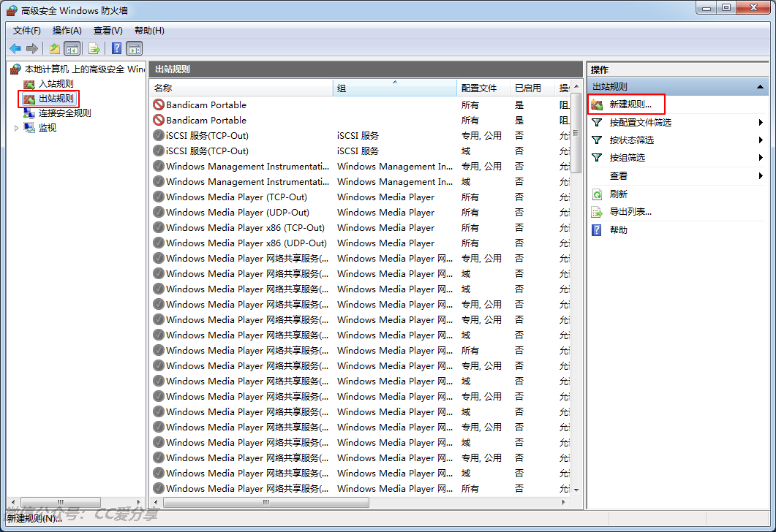
Task: Click 新建规则... in the actions pane
Action: click(630, 104)
